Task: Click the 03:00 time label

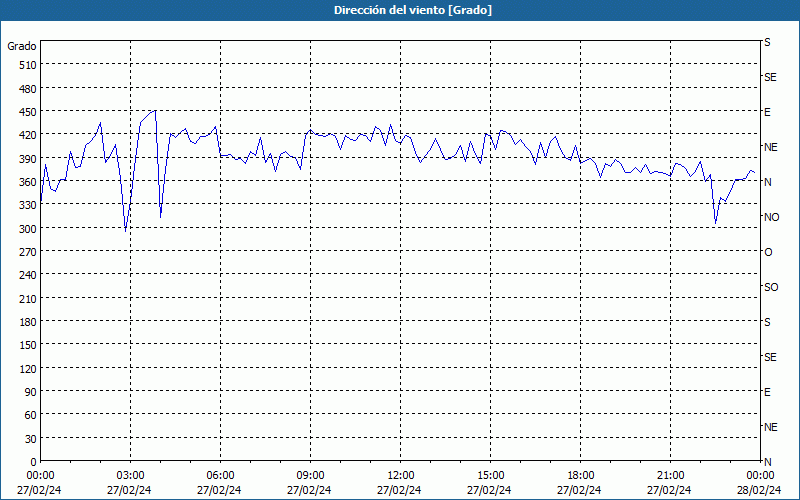Action: 131,476
